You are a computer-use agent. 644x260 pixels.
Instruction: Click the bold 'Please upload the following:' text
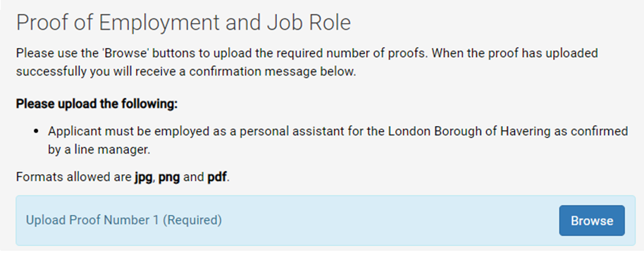[97, 104]
